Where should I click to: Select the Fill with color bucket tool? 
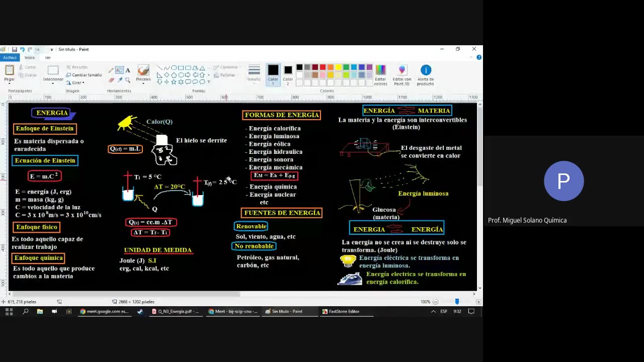[119, 70]
